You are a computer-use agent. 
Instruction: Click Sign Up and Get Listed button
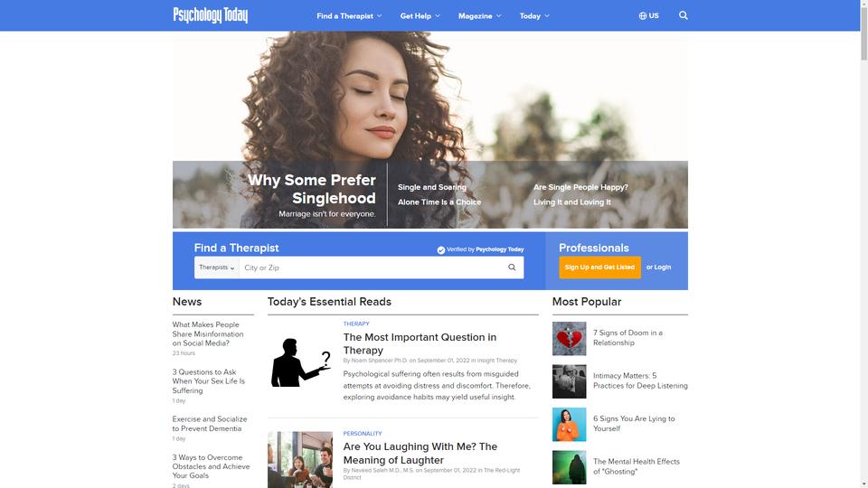click(x=599, y=267)
